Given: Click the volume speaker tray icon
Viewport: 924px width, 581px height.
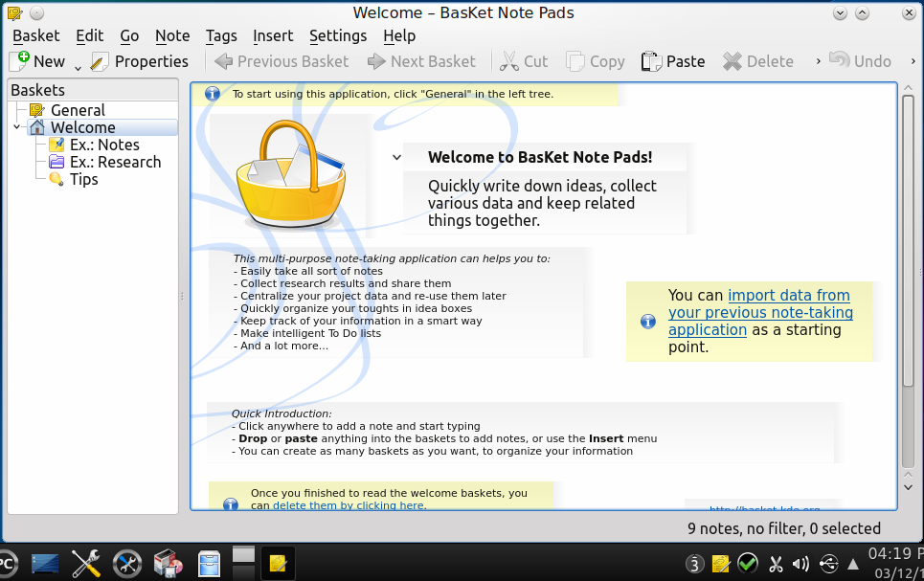Looking at the screenshot, I should tap(800, 565).
